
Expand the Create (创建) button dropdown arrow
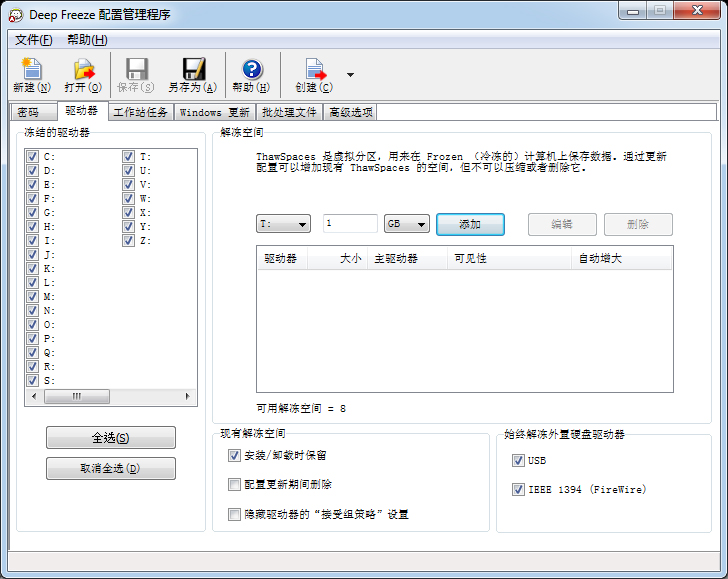click(351, 75)
